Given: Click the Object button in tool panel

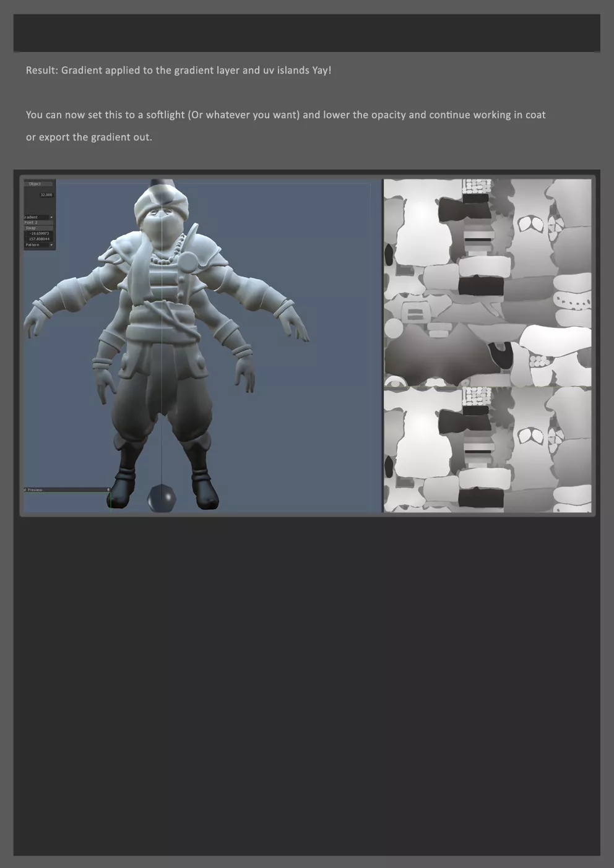Looking at the screenshot, I should pyautogui.click(x=35, y=184).
